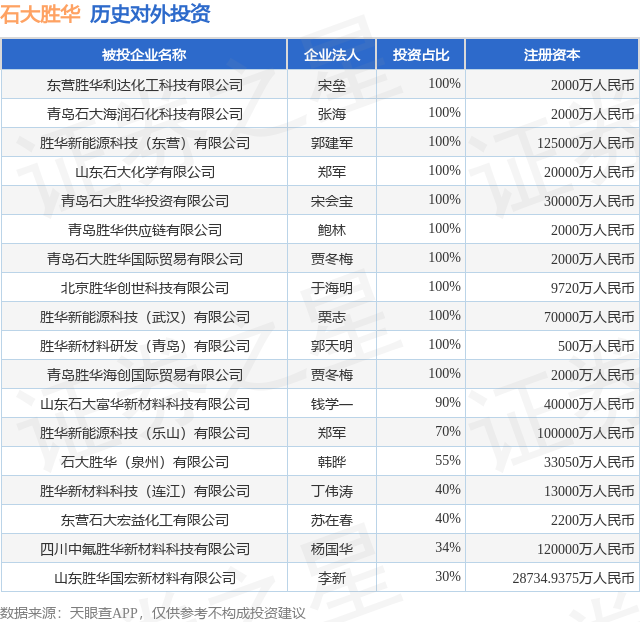The height and width of the screenshot is (622, 640).
Task: Click the 被投企业名称 column header
Action: pyautogui.click(x=144, y=54)
